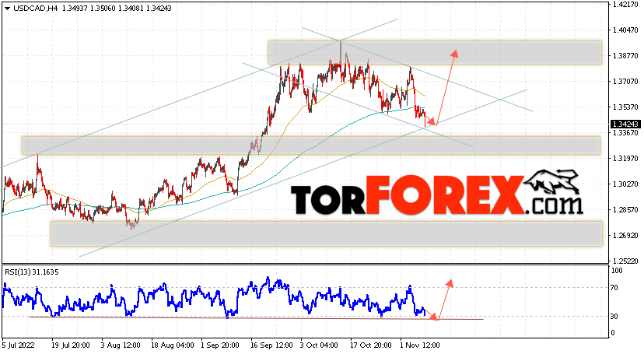The height and width of the screenshot is (354, 644).
Task: Select the 1.35370 price axis label
Action: (x=625, y=107)
